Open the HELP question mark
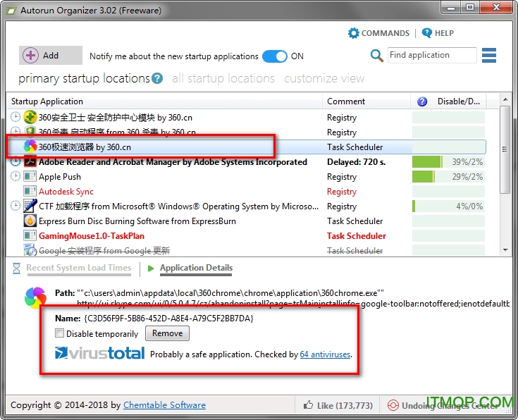 [426, 33]
